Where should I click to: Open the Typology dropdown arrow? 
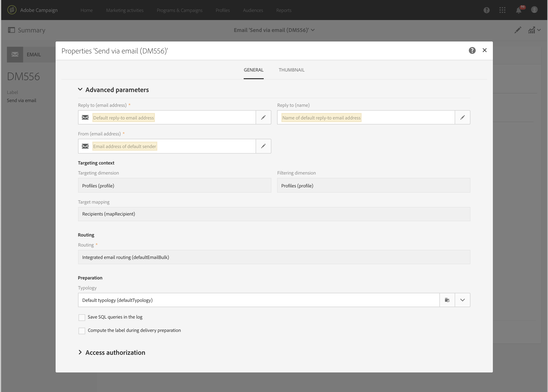point(463,300)
